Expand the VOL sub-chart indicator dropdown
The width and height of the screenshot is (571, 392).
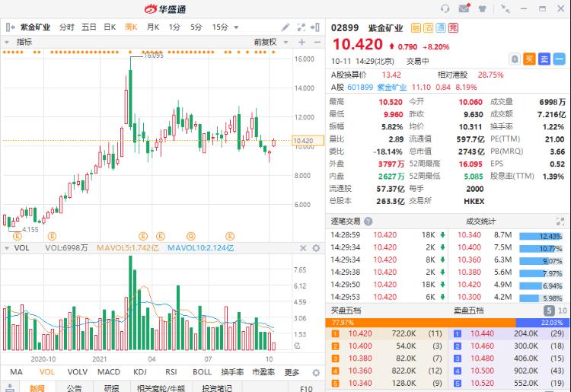click(x=7, y=248)
